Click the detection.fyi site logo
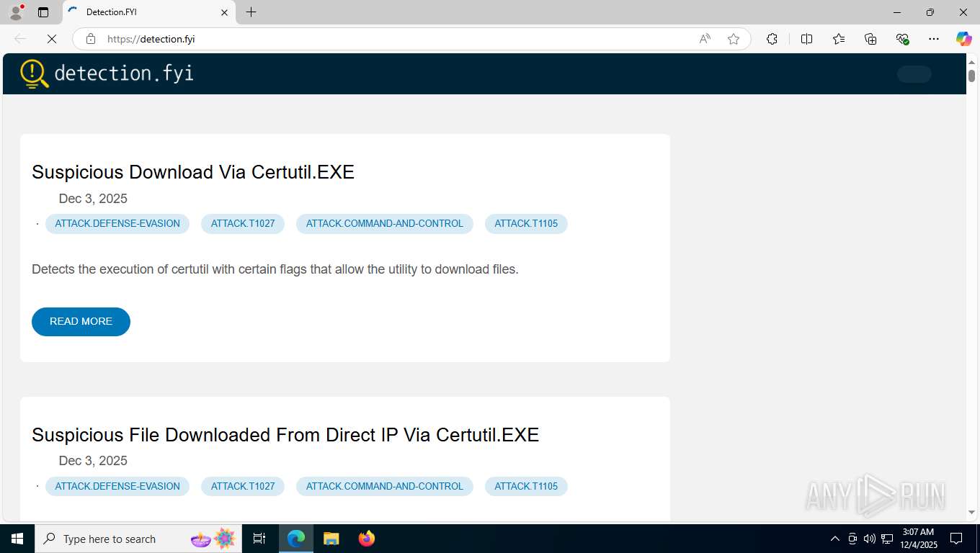This screenshot has width=980, height=553. [107, 73]
